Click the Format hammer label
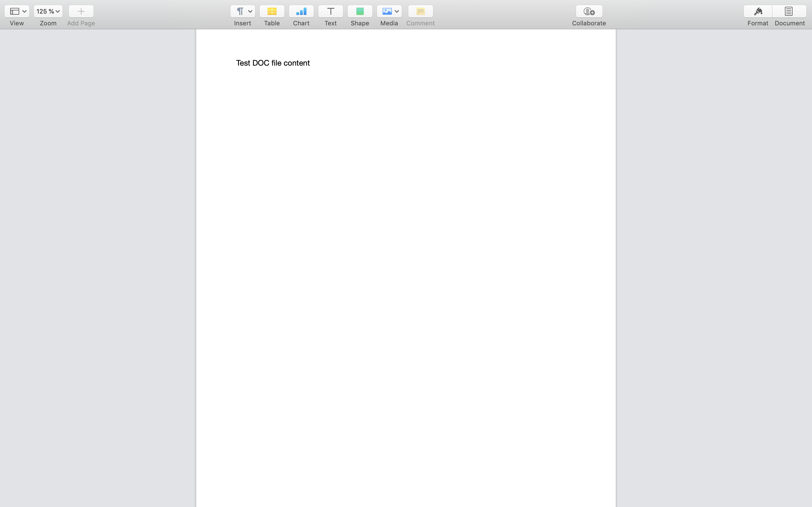812x507 pixels. click(758, 23)
